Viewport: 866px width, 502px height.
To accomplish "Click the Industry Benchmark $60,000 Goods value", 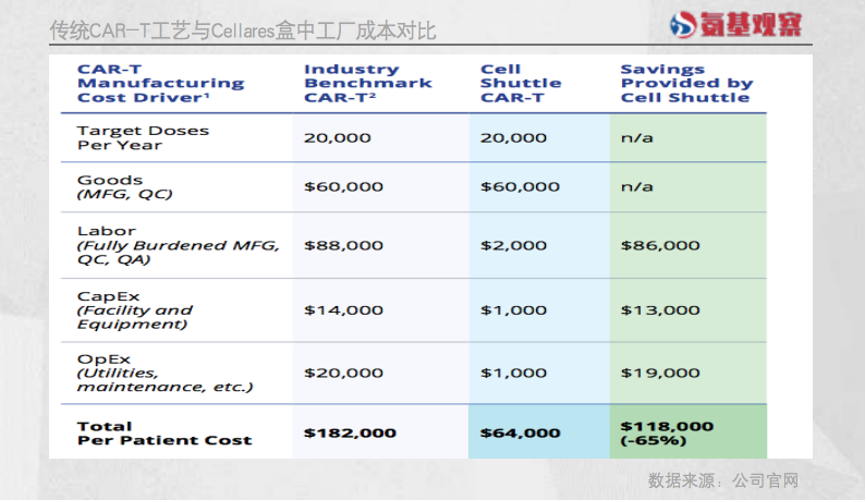I will click(x=344, y=187).
